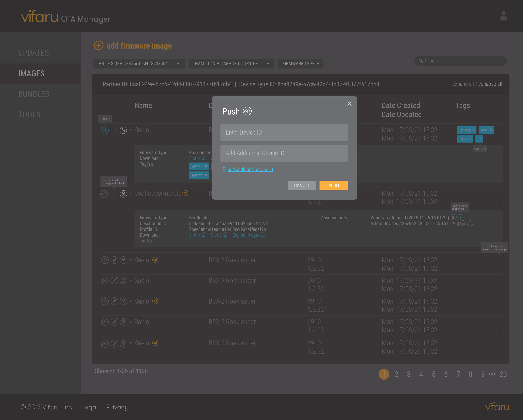
Task: Click the 'expand all' link
Action: pyautogui.click(x=463, y=84)
